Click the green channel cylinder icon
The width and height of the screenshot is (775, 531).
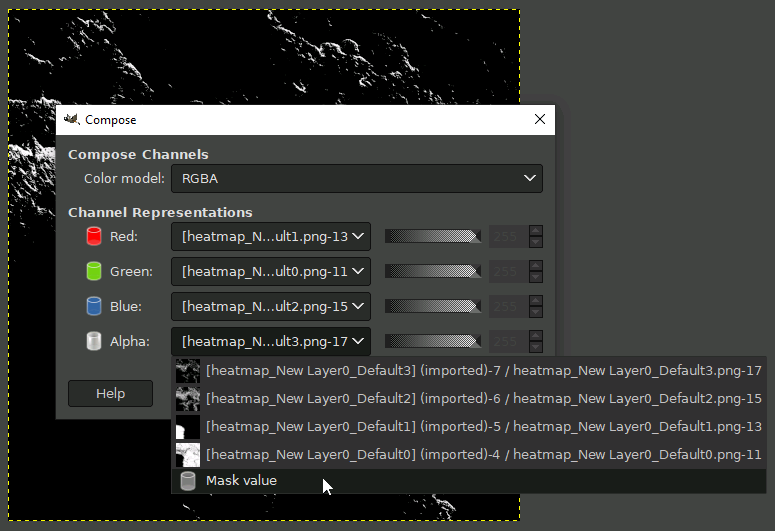94,271
